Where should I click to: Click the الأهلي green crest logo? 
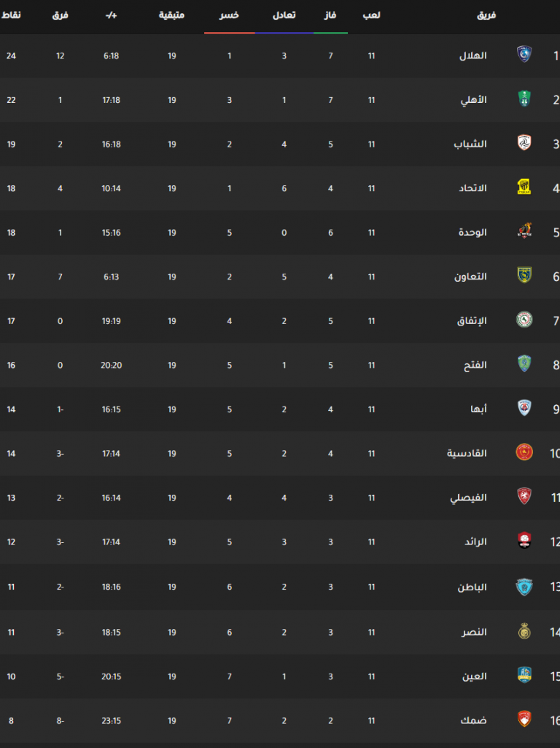point(524,99)
